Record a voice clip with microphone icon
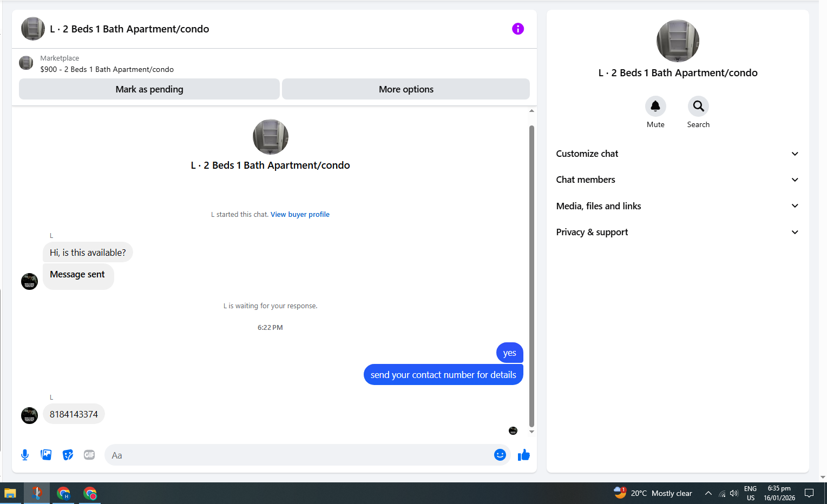This screenshot has width=827, height=504. point(25,455)
